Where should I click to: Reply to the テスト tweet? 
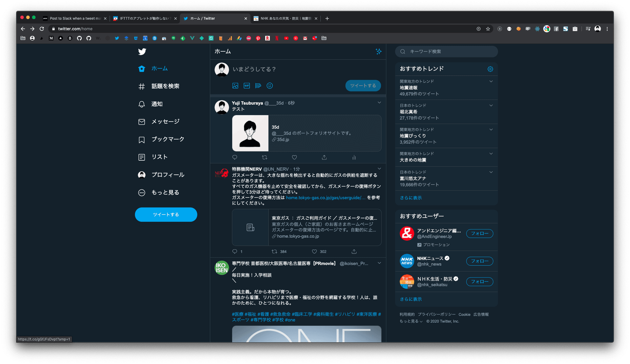click(x=235, y=157)
